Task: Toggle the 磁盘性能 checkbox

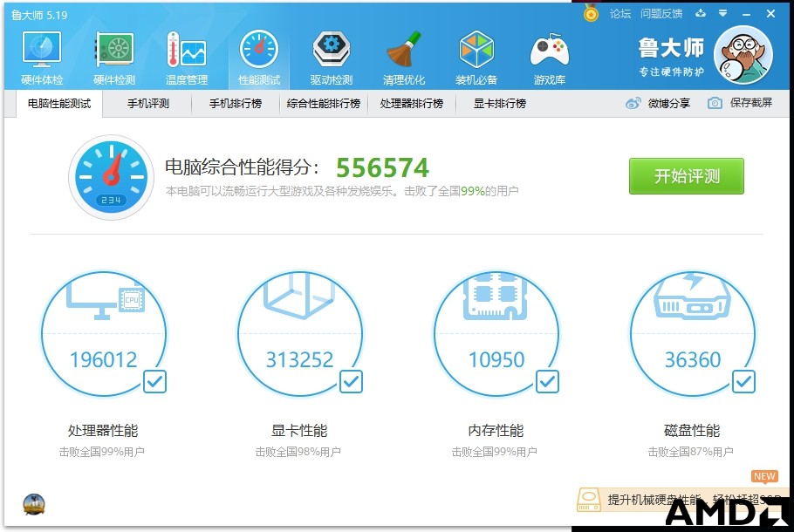Action: (743, 382)
